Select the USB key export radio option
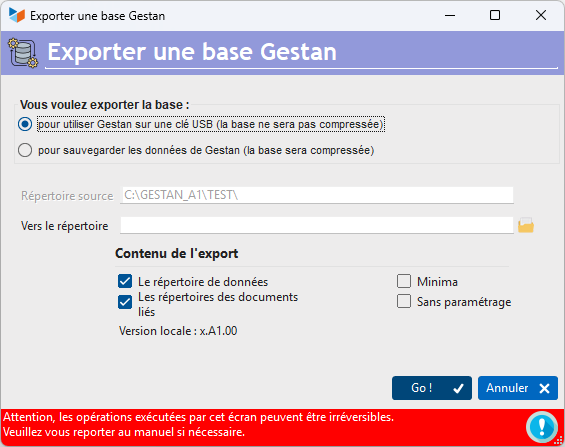The width and height of the screenshot is (565, 447). [x=25, y=124]
